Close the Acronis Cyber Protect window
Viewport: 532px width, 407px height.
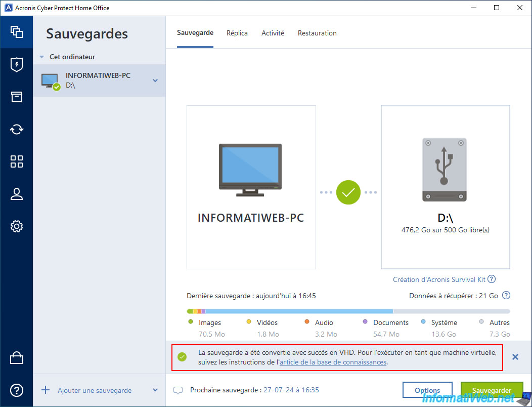click(519, 8)
